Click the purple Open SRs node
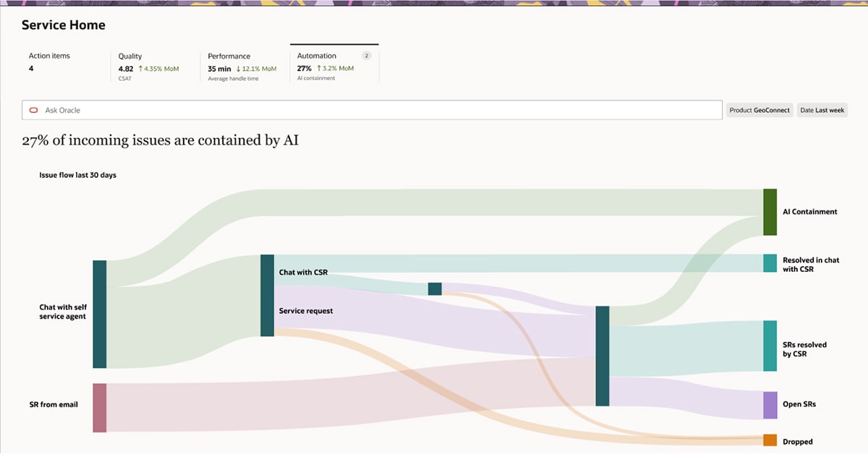Screen dimensions: 868x454 pyautogui.click(x=770, y=405)
